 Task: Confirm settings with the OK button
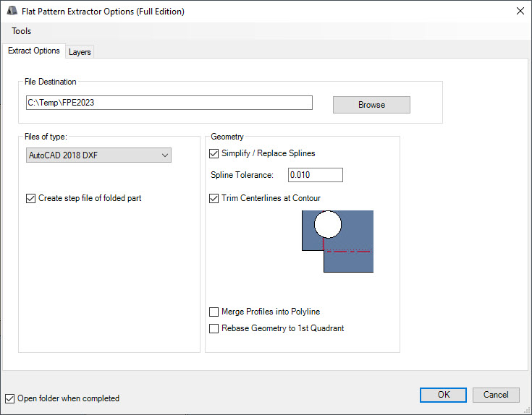point(443,395)
